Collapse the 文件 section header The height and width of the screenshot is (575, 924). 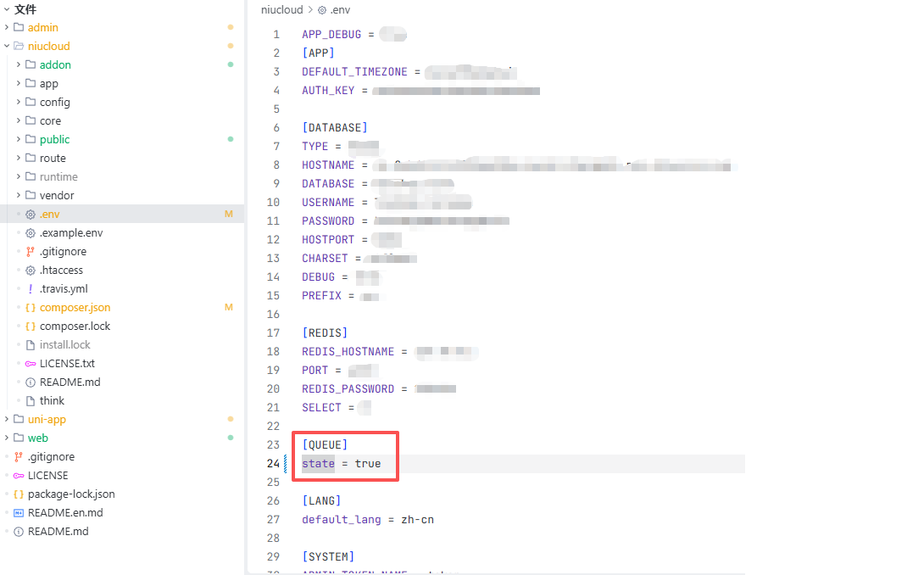point(8,9)
